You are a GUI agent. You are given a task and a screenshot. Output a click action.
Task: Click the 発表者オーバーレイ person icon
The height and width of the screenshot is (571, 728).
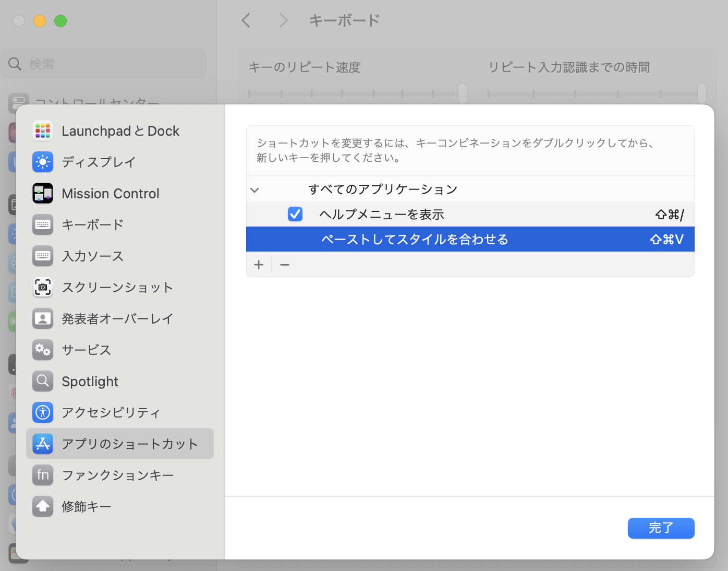click(x=43, y=319)
